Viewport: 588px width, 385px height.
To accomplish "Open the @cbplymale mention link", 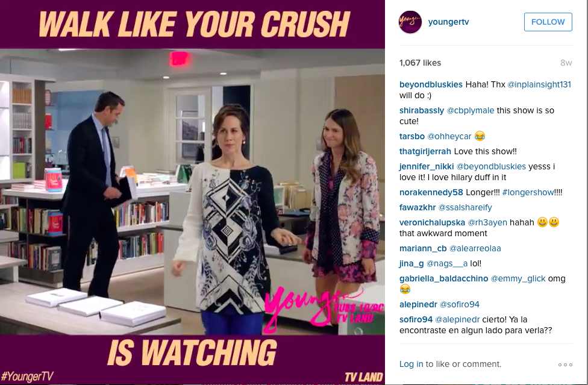I will [471, 111].
